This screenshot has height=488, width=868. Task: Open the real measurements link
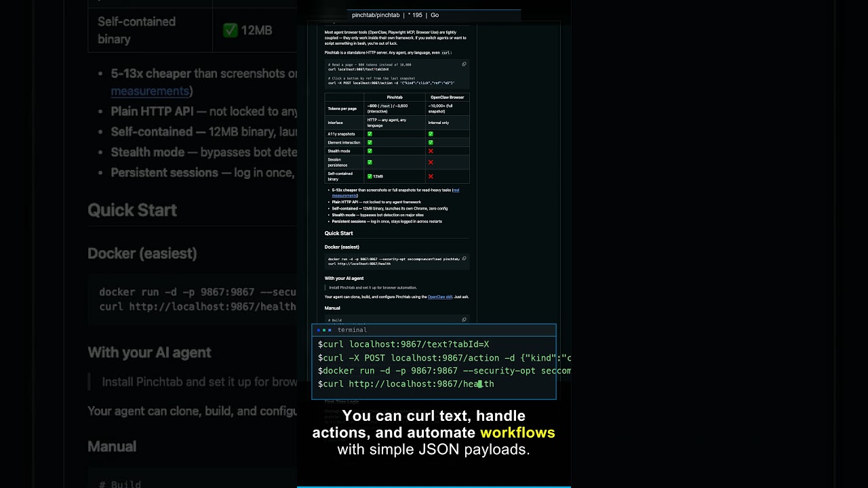coord(395,192)
